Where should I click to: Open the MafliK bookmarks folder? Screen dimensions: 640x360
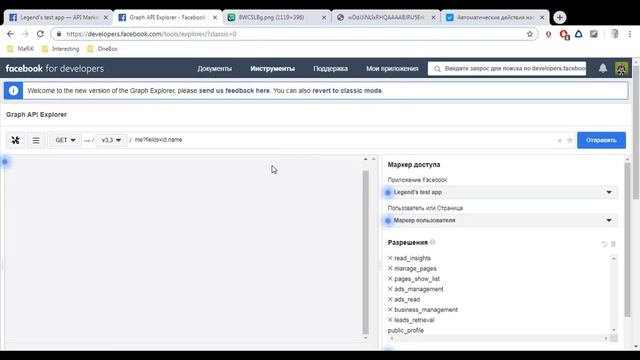[x=21, y=49]
